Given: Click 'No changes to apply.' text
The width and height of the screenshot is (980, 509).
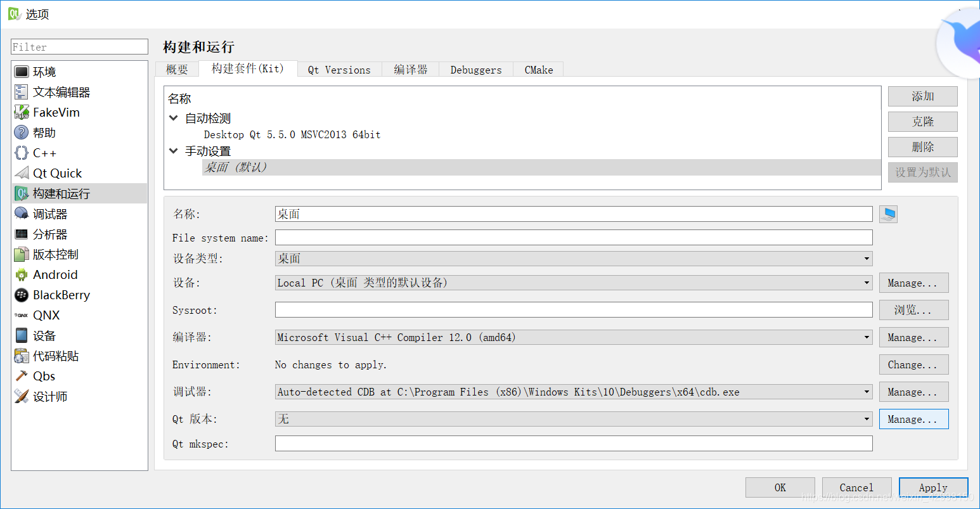Looking at the screenshot, I should coord(331,364).
